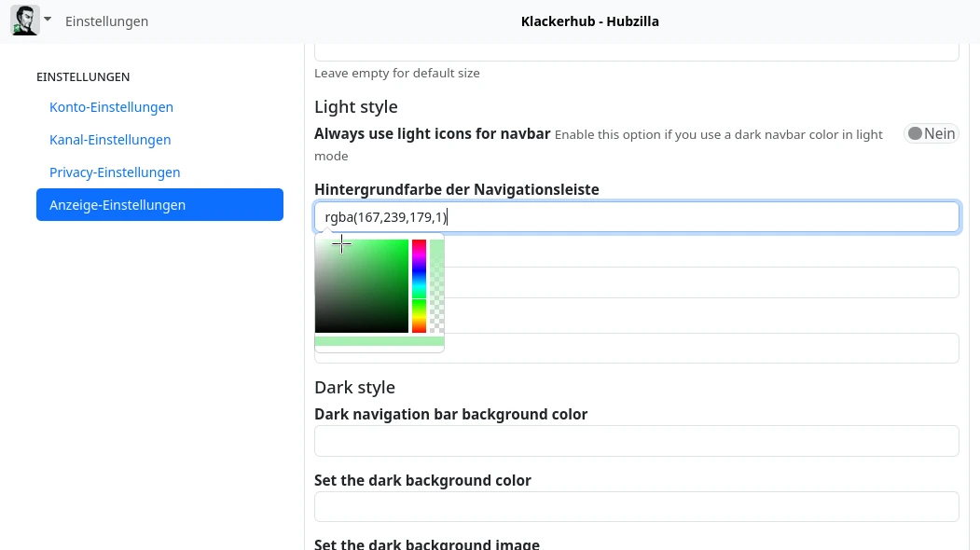
Task: Click Einstellungen in the top navbar
Action: click(106, 21)
